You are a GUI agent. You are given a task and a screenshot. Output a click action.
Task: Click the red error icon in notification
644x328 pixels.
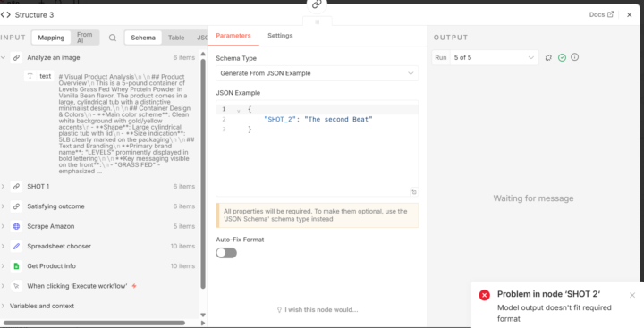coord(484,295)
